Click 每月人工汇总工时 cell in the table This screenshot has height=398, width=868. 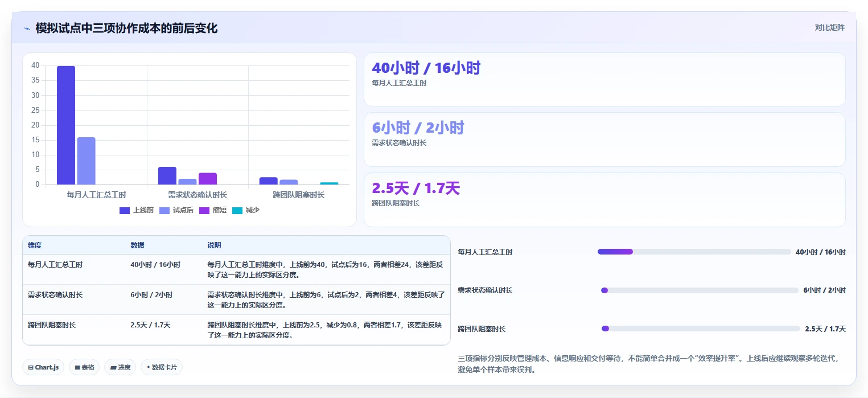pyautogui.click(x=55, y=265)
